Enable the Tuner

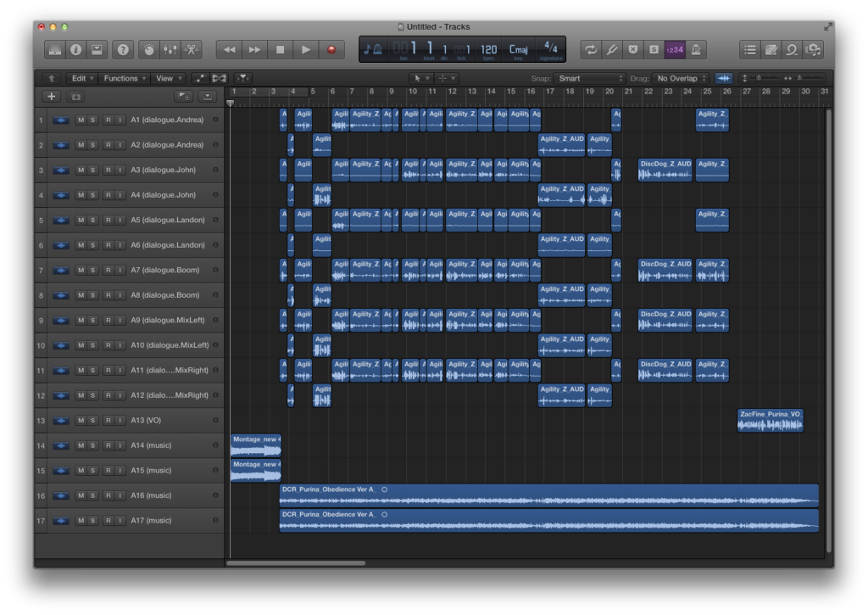[x=612, y=50]
